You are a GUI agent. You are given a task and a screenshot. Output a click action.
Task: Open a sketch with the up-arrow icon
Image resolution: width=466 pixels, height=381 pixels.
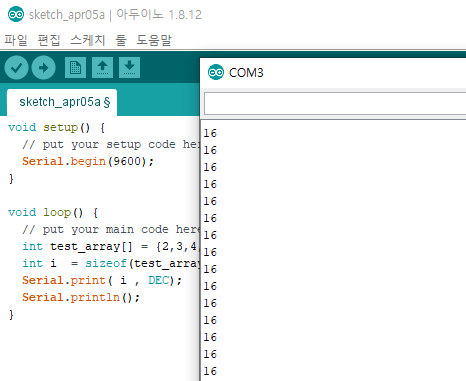coord(102,68)
